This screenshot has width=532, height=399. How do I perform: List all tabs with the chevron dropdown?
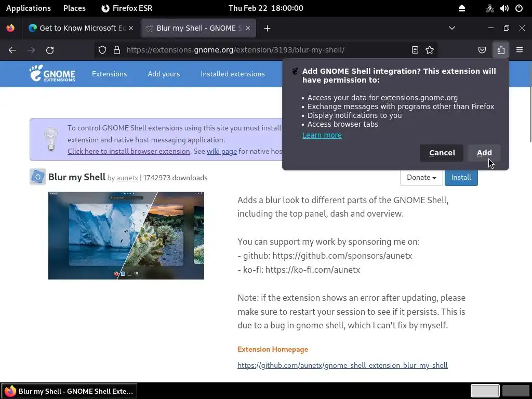coord(452,28)
